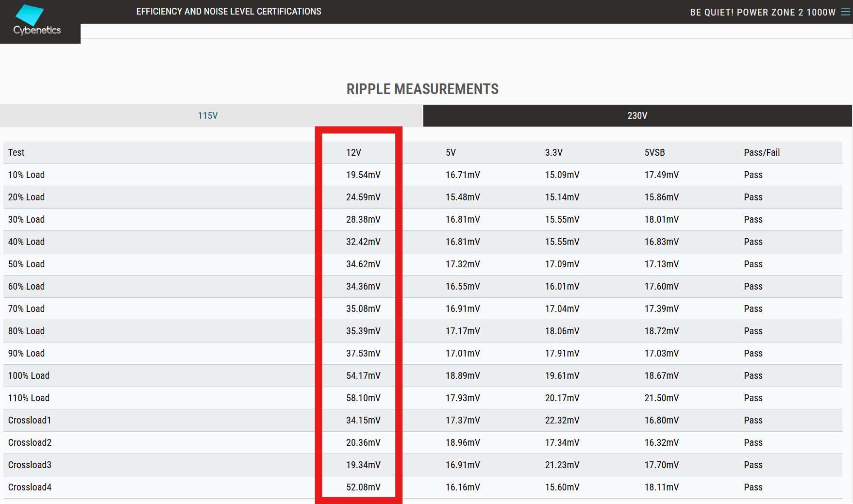Select the 5VSB value '17.49mV'
The width and height of the screenshot is (853, 504).
click(x=662, y=175)
